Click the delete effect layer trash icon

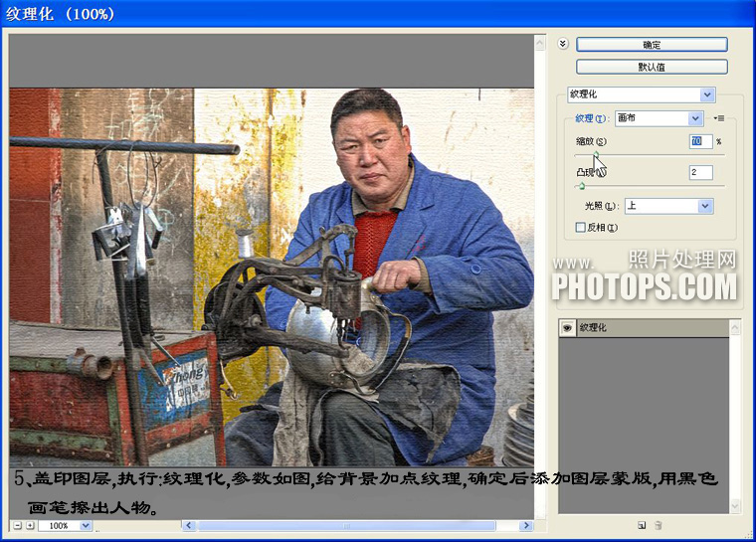click(x=659, y=526)
